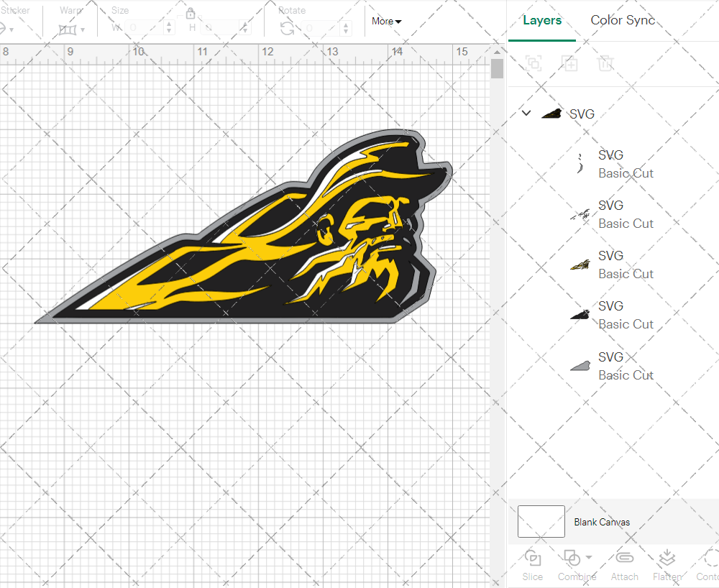Select the solid black shape SVG layer
Image resolution: width=719 pixels, height=588 pixels.
[x=613, y=315]
